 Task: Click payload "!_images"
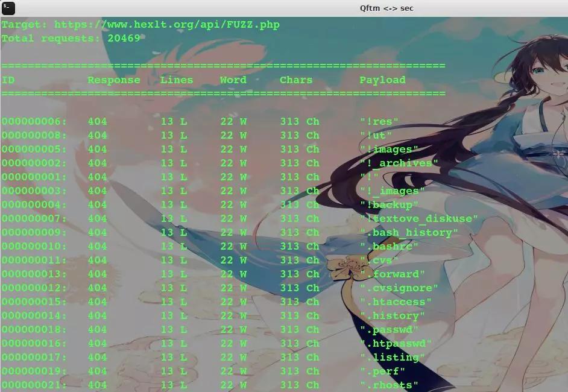(392, 191)
